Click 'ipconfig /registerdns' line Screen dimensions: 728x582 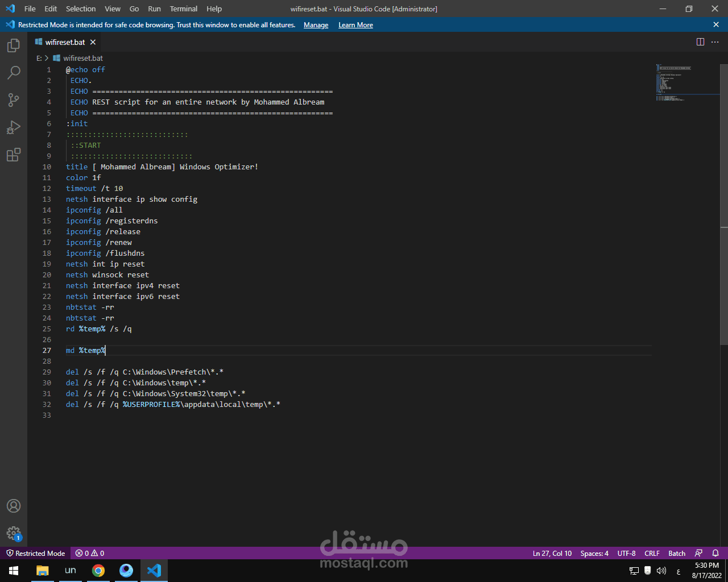(x=112, y=221)
